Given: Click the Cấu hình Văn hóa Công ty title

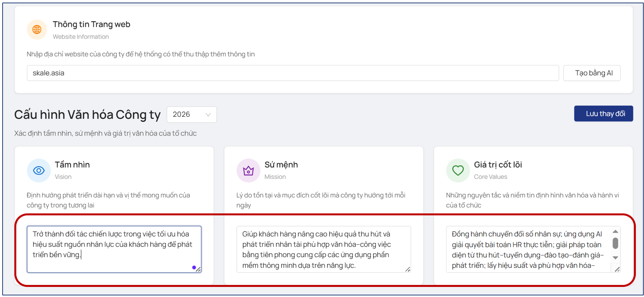Looking at the screenshot, I should tap(88, 115).
